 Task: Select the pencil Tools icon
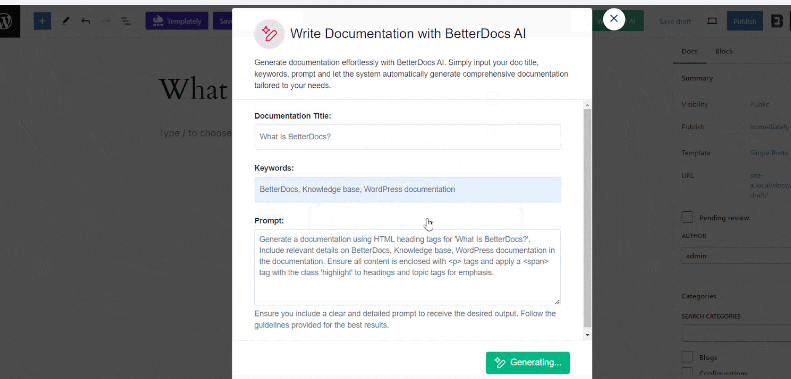65,21
